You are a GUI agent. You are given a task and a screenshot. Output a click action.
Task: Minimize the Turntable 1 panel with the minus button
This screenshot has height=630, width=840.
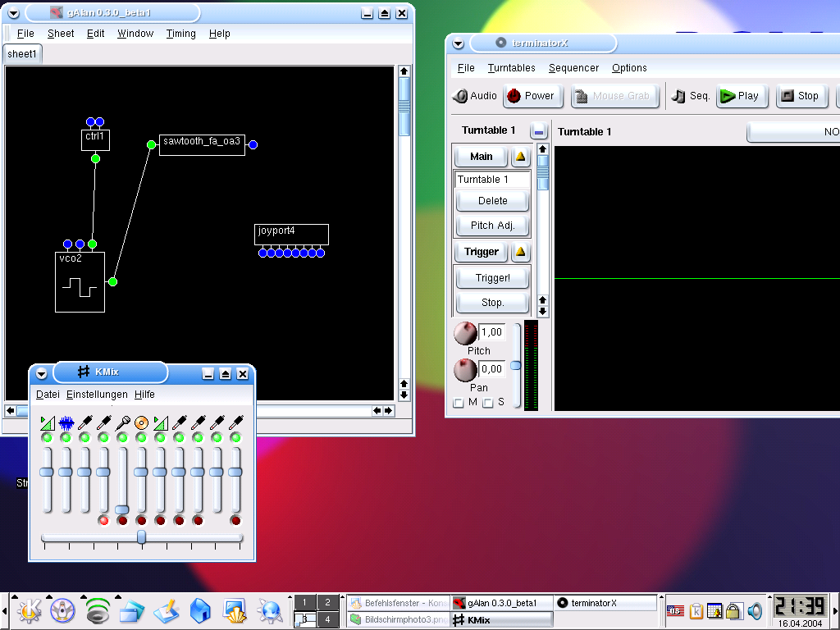[538, 131]
